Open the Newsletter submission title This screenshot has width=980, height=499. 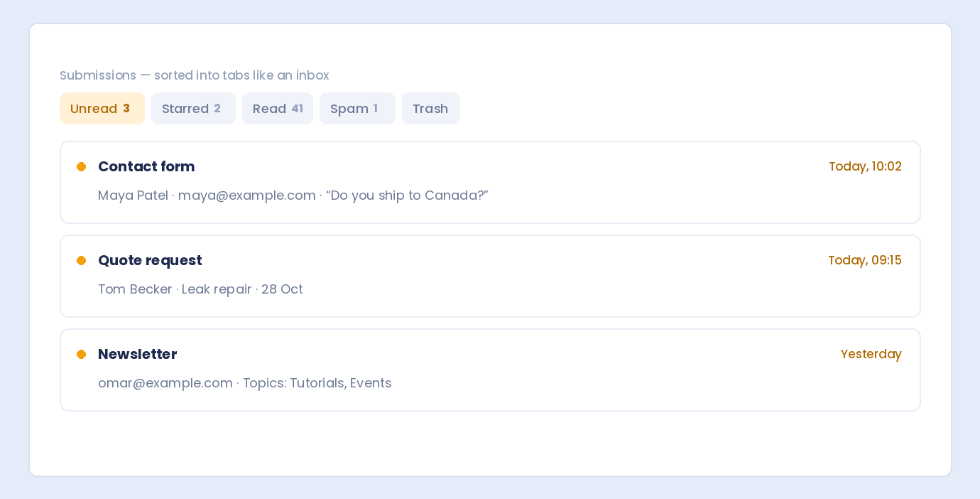coord(137,354)
